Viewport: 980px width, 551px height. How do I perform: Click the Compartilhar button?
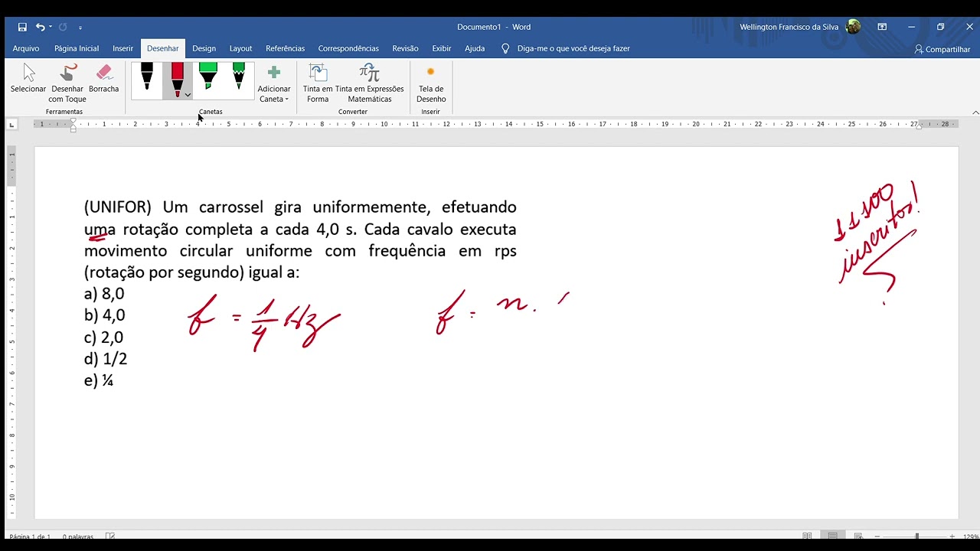[942, 49]
